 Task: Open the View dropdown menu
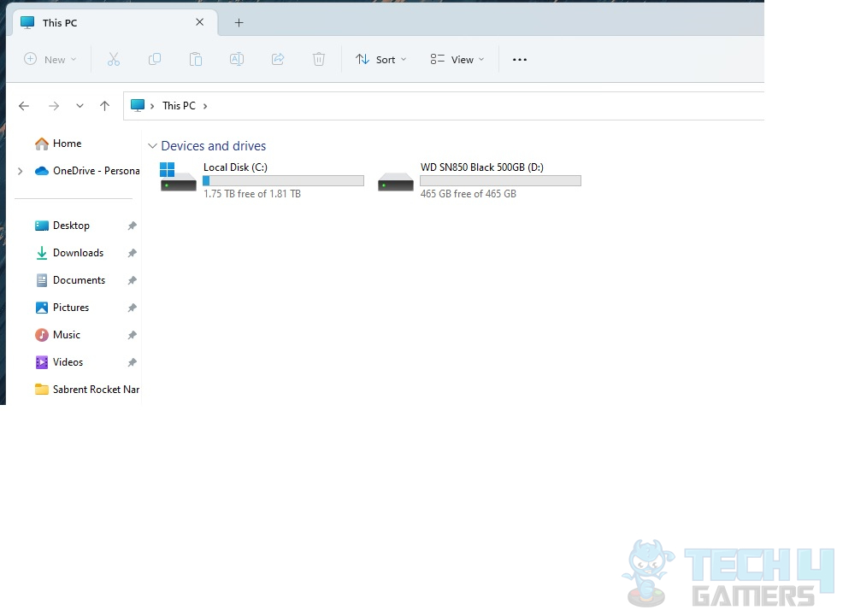click(x=457, y=59)
